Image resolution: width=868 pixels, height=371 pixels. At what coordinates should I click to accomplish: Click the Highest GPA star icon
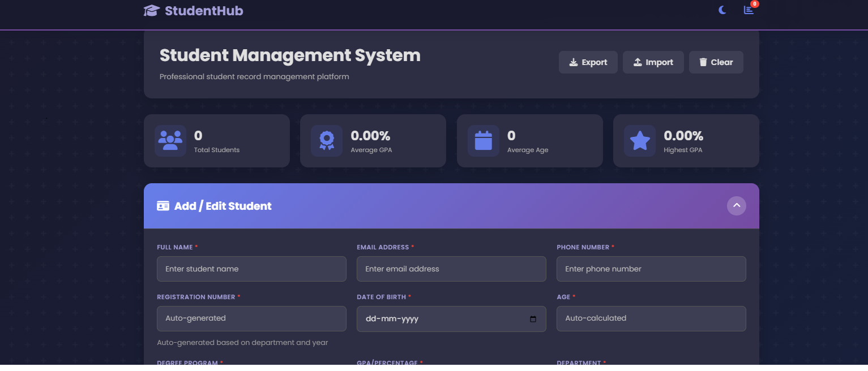point(640,141)
